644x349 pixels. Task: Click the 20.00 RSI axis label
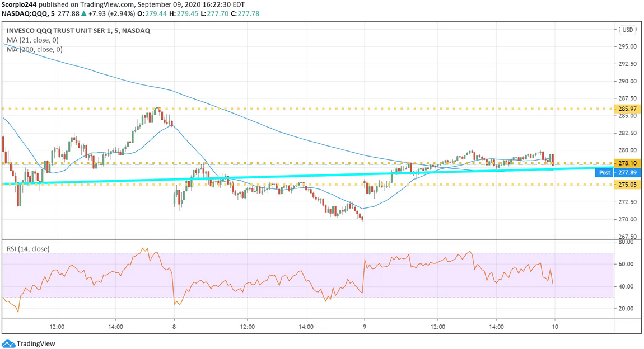coord(625,308)
